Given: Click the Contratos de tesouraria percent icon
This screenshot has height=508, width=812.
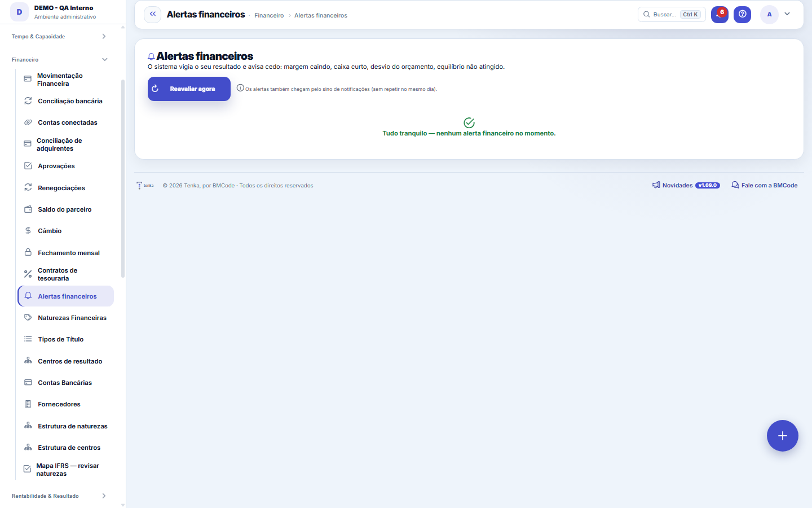Looking at the screenshot, I should (x=28, y=274).
